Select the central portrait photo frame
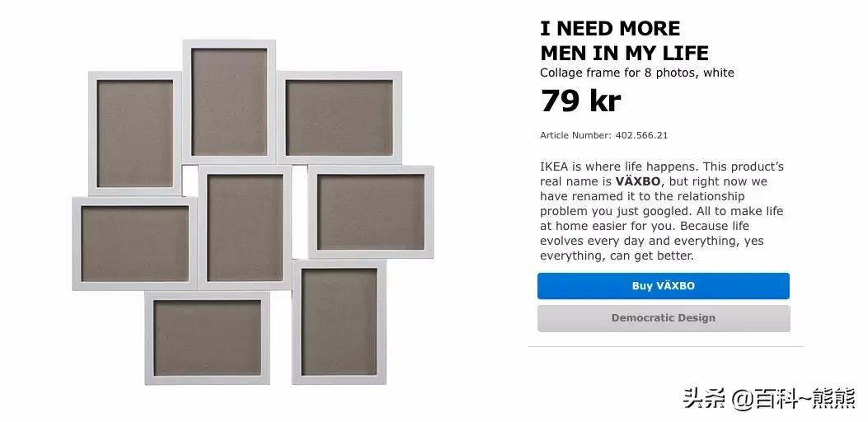Image resolution: width=868 pixels, height=422 pixels. tap(245, 227)
